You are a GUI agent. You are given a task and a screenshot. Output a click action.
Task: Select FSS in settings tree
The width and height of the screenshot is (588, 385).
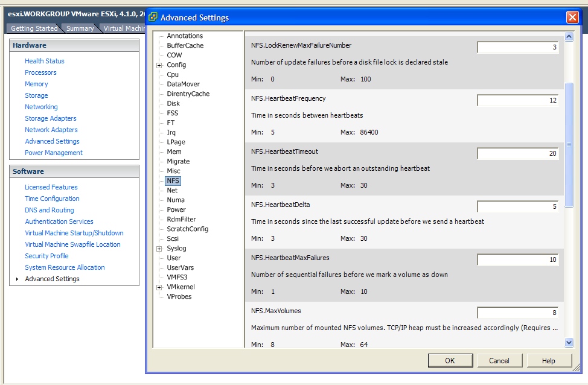coord(173,113)
